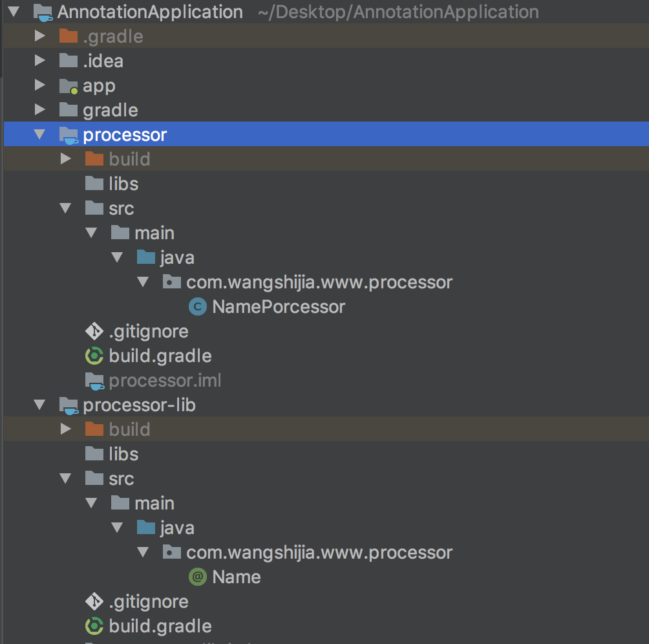Click the .gitignore file icon under processor

pyautogui.click(x=94, y=331)
